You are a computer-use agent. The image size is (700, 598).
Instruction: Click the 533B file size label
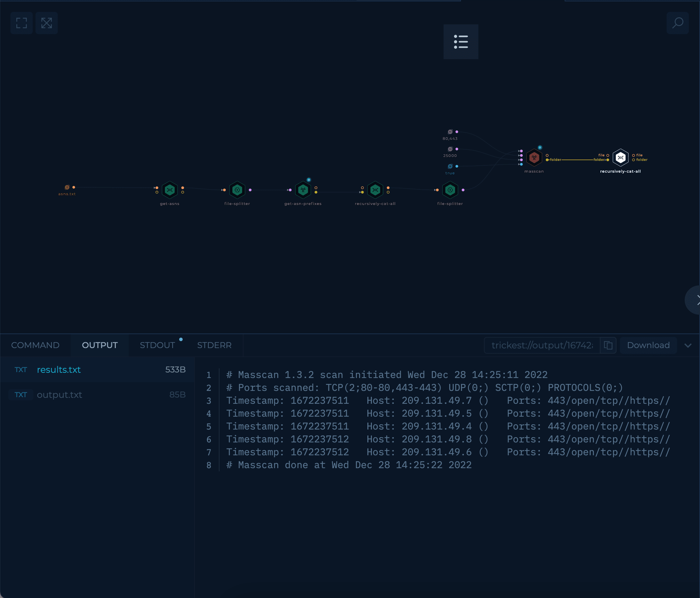[175, 370]
